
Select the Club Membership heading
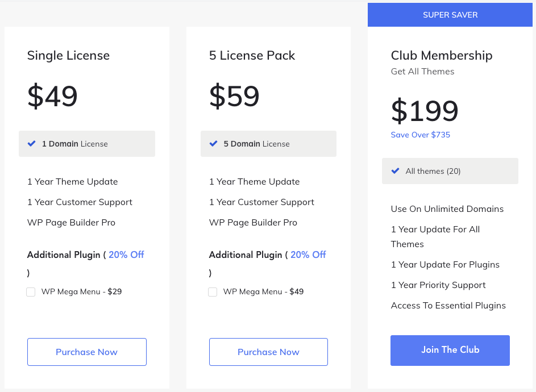(x=442, y=56)
